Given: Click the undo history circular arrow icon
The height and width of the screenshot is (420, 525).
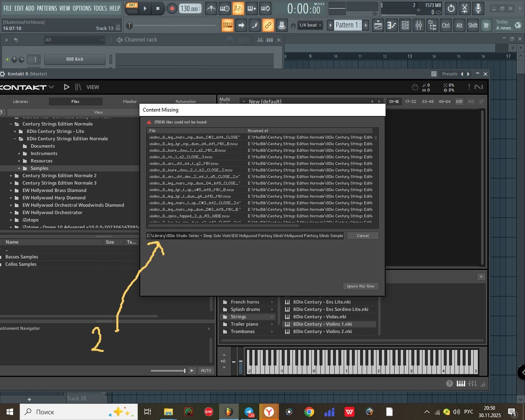Looking at the screenshot, I should [x=451, y=8].
